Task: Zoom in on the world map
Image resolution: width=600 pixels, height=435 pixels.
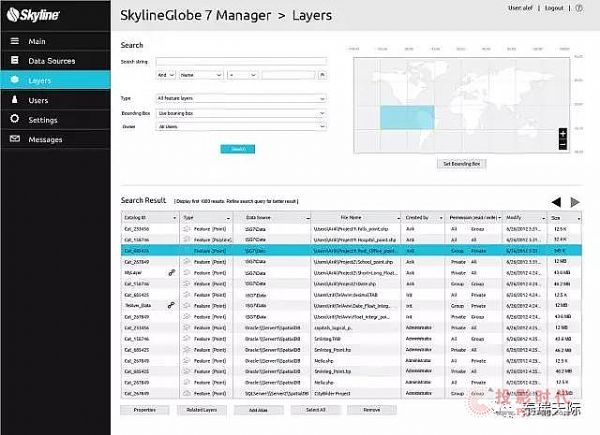Action: point(563,133)
